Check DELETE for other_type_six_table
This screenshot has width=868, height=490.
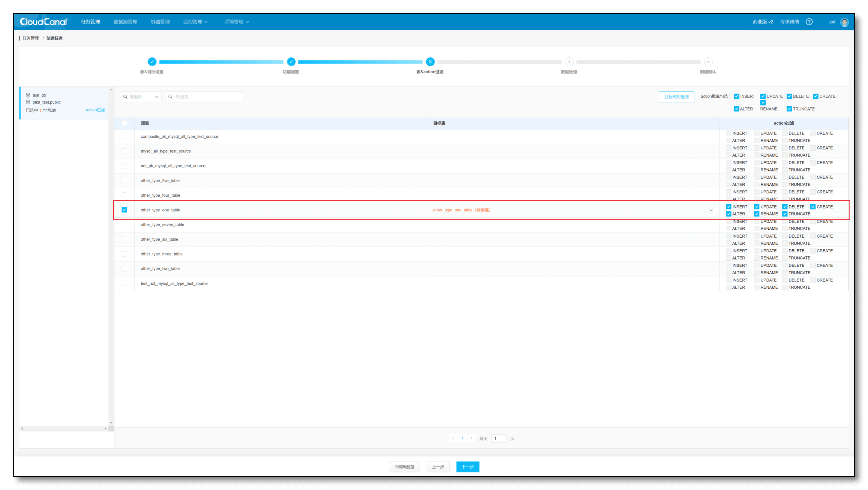tap(785, 236)
